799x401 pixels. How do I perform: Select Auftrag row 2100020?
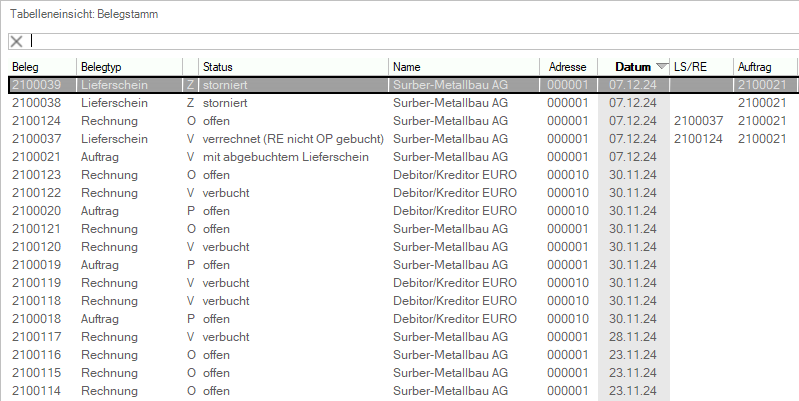(404, 211)
